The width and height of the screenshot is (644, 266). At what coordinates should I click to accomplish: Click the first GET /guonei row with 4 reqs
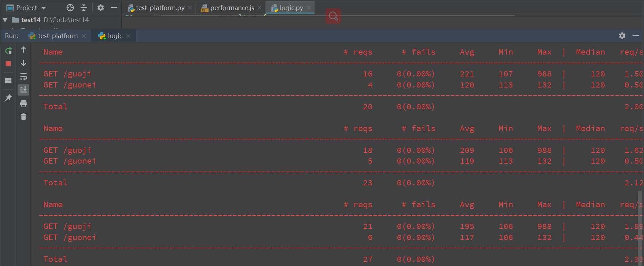click(x=341, y=85)
